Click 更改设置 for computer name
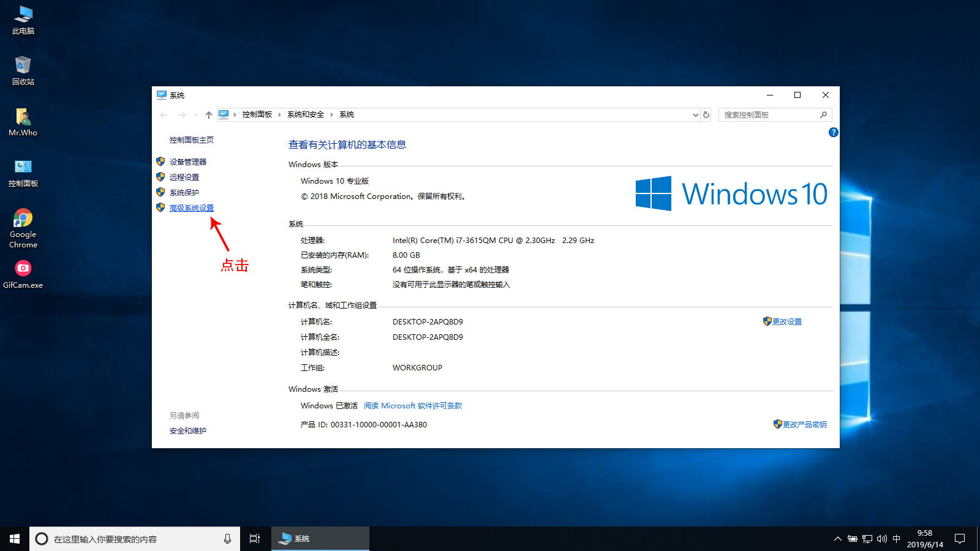Image resolution: width=980 pixels, height=551 pixels. click(x=786, y=322)
